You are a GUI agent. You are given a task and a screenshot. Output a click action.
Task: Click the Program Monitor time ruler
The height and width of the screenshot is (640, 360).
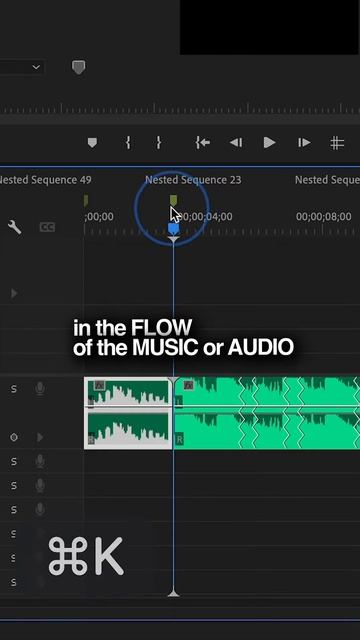180,109
